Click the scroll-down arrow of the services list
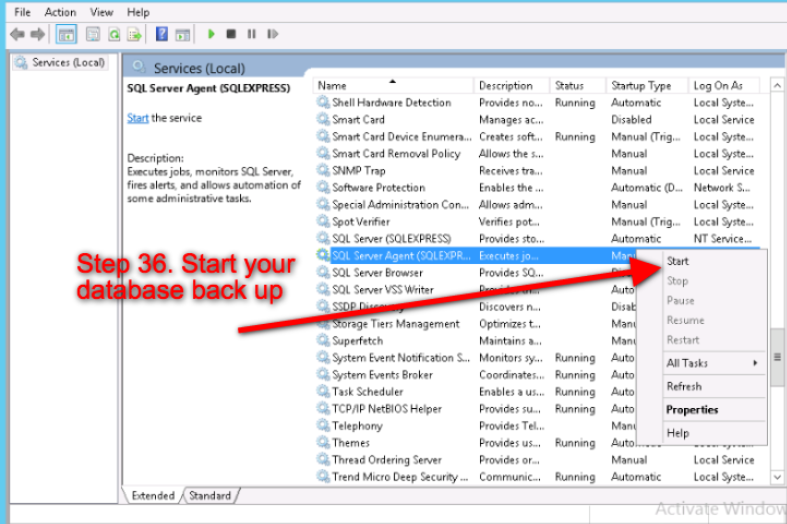Screen dimensions: 787x524 pyautogui.click(x=777, y=478)
